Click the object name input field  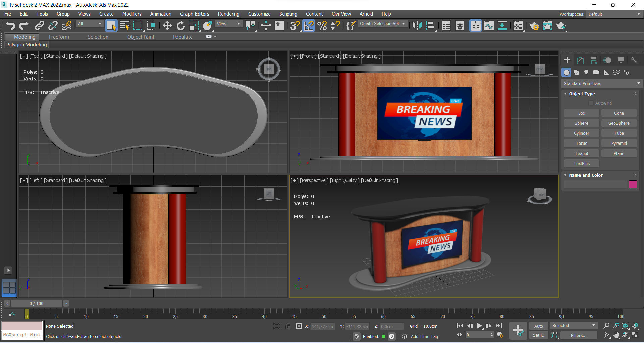[x=595, y=184]
